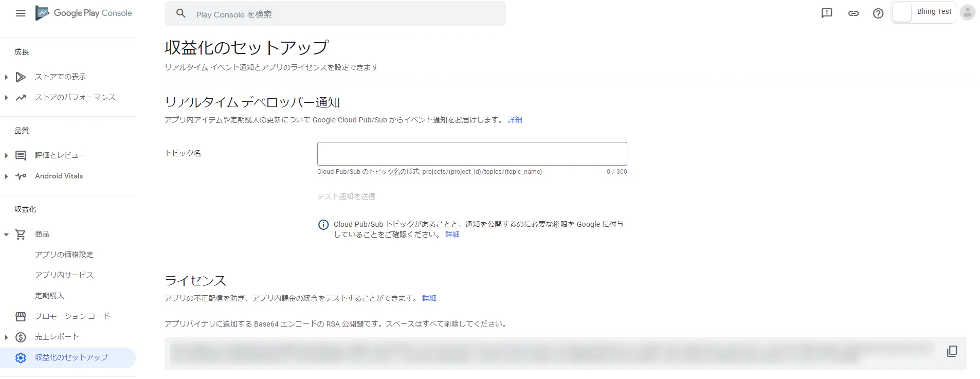Open Android Vitals label in sidebar
The height and width of the screenshot is (379, 980).
tap(59, 176)
